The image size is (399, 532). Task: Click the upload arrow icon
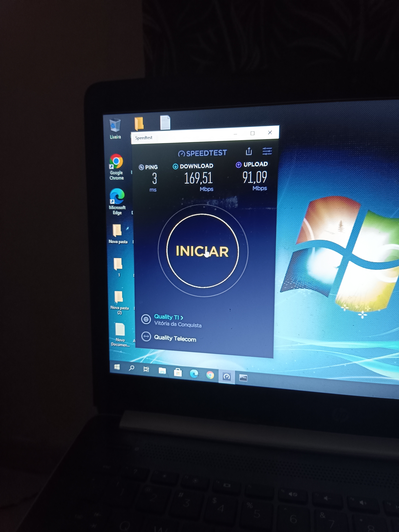[238, 165]
